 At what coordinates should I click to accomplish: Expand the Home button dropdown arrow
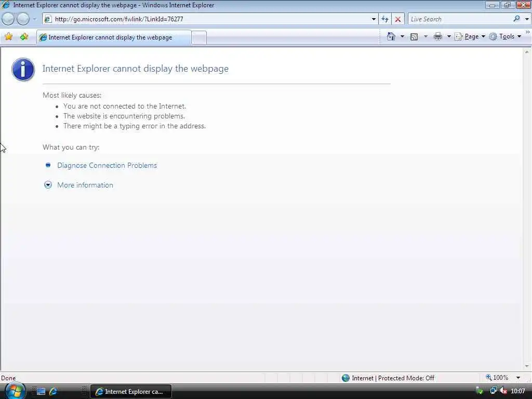[403, 36]
